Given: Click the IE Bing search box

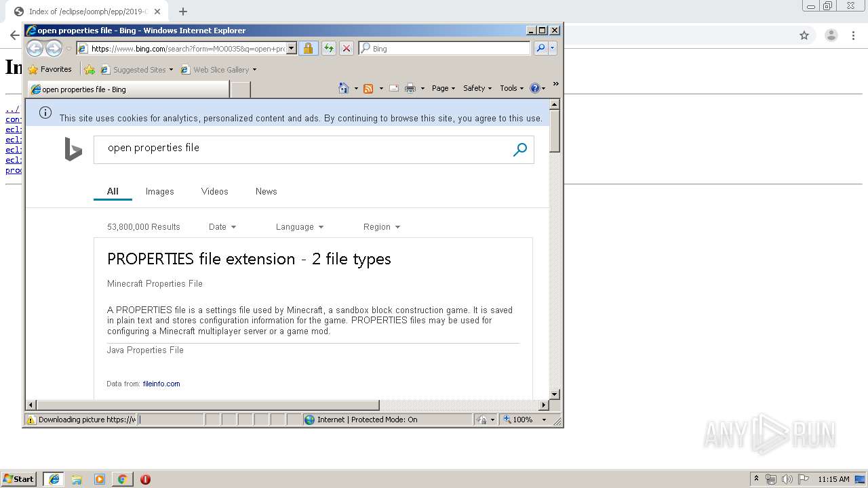Looking at the screenshot, I should point(445,48).
